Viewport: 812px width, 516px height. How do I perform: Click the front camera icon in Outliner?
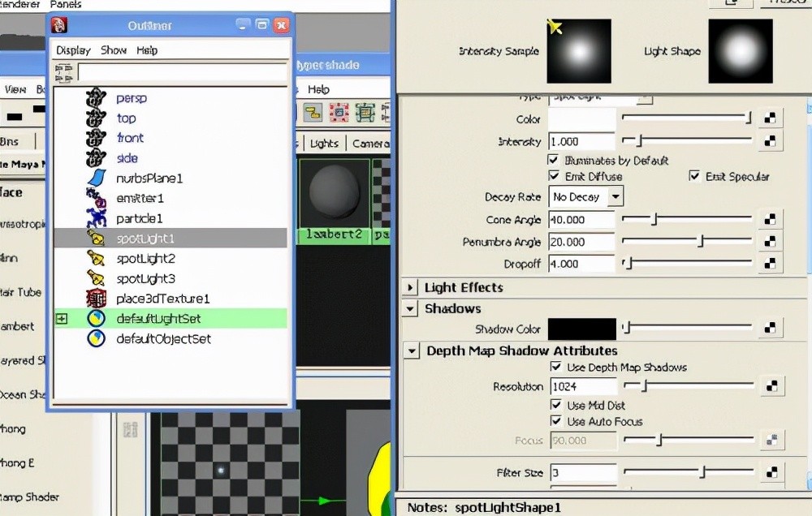96,138
